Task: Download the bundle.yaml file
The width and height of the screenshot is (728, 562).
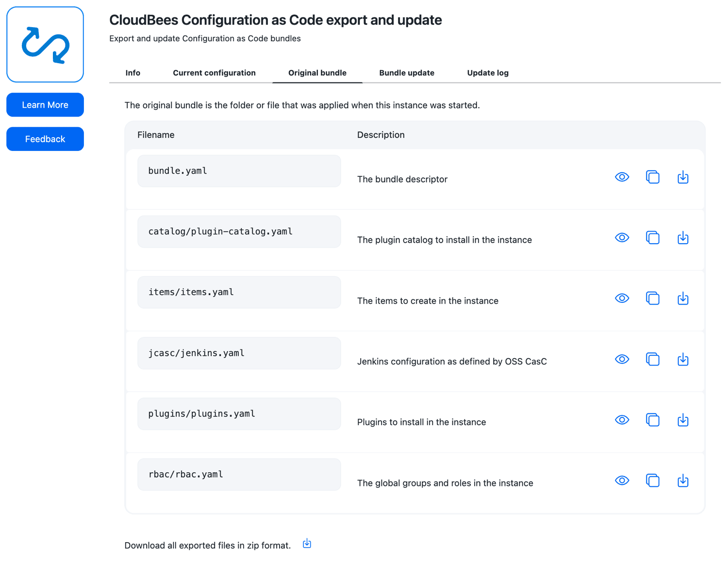Action: (683, 177)
